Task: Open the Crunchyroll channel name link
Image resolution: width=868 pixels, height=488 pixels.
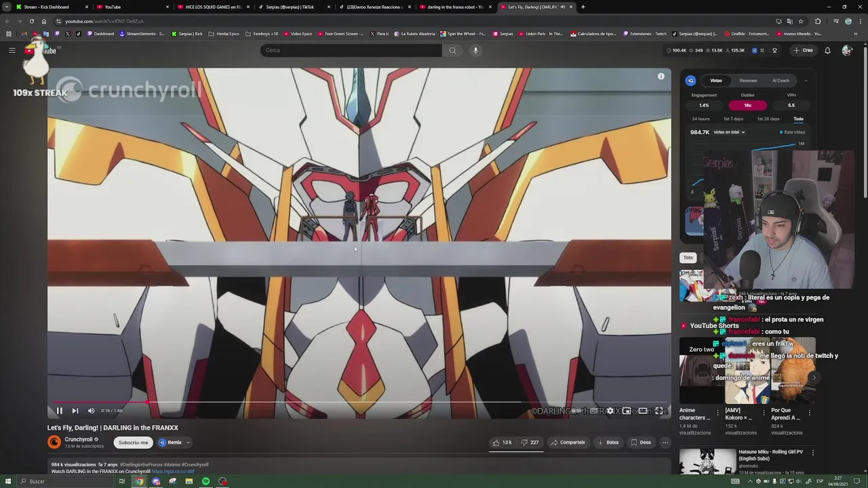Action: (78, 439)
